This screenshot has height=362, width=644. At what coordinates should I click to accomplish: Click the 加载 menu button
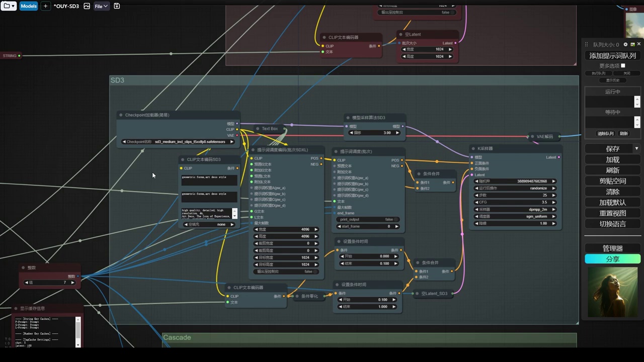(x=612, y=160)
